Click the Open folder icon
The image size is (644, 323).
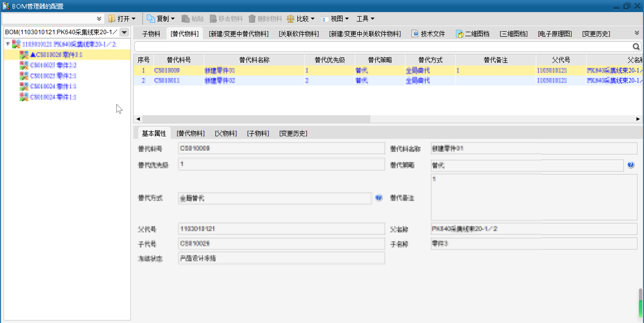(112, 19)
